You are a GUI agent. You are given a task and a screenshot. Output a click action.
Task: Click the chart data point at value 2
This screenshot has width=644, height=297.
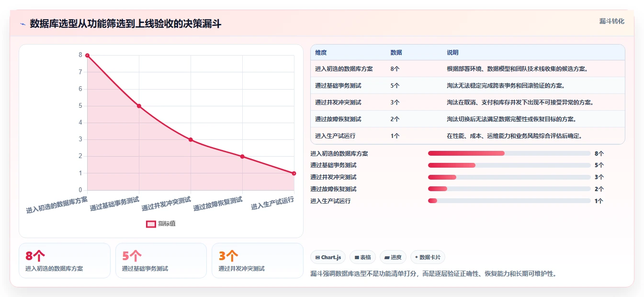point(242,157)
